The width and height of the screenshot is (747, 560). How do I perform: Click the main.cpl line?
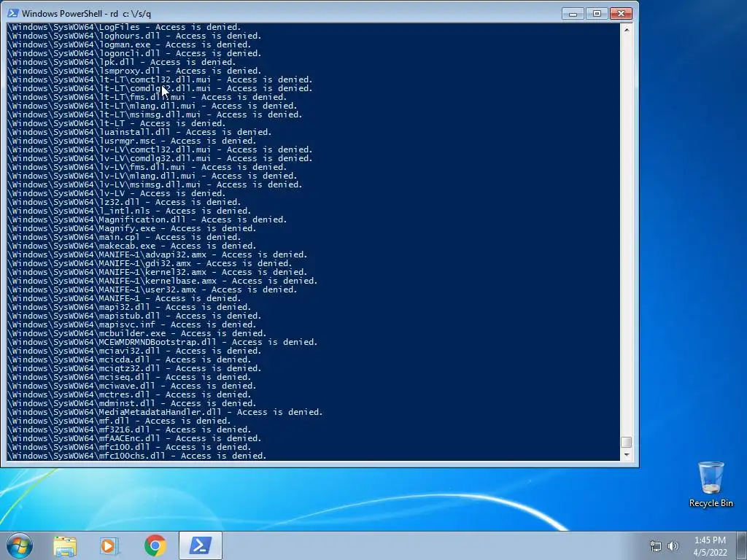(124, 237)
